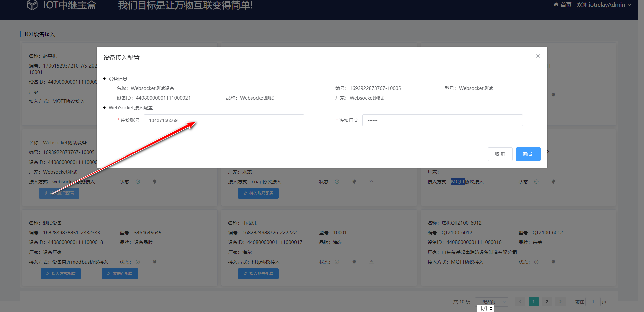This screenshot has width=644, height=312.
Task: Click the 确定 button to confirm
Action: click(x=528, y=154)
